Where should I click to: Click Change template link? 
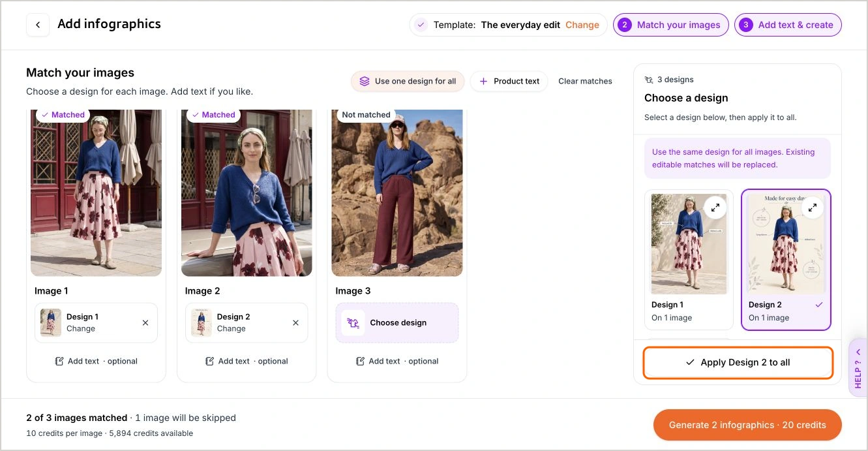(x=582, y=25)
